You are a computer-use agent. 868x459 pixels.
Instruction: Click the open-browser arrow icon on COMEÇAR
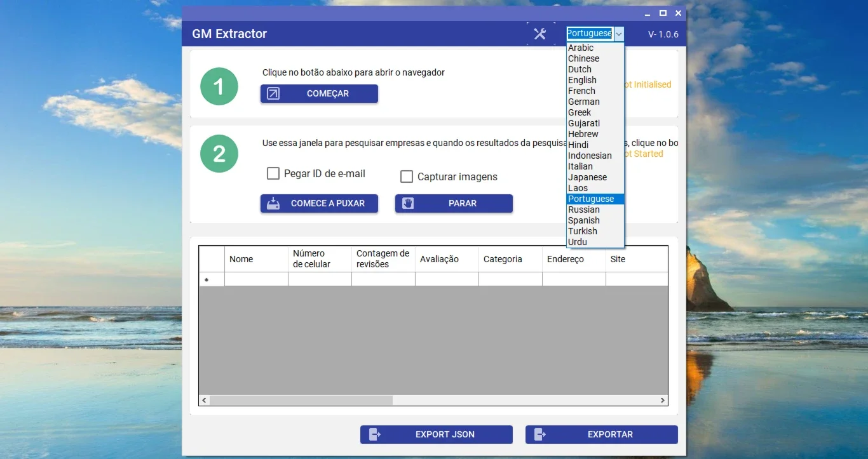coord(273,94)
